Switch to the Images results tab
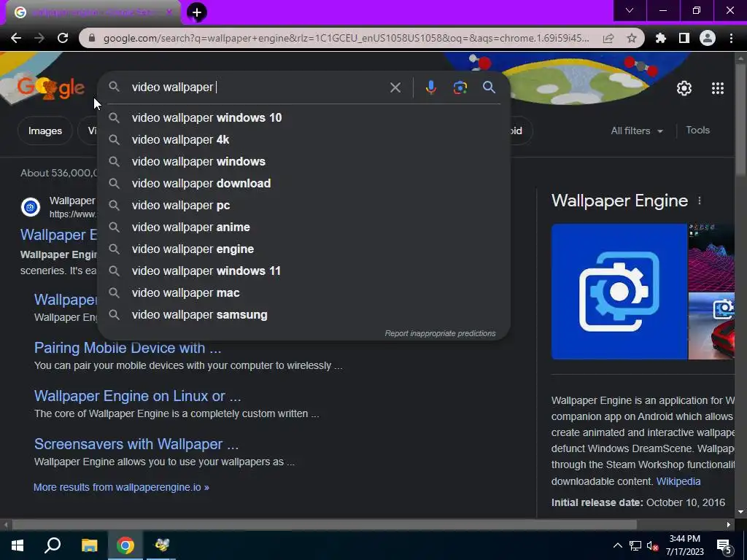 44,131
